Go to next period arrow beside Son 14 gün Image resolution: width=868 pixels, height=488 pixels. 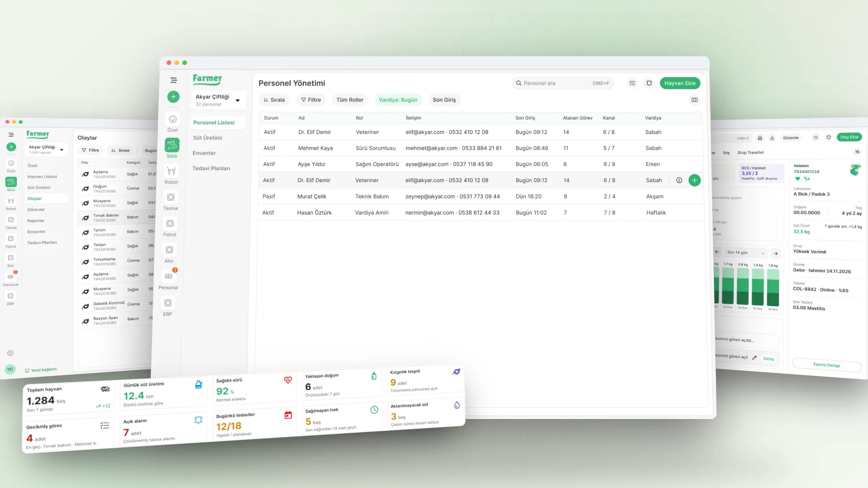[x=775, y=253]
